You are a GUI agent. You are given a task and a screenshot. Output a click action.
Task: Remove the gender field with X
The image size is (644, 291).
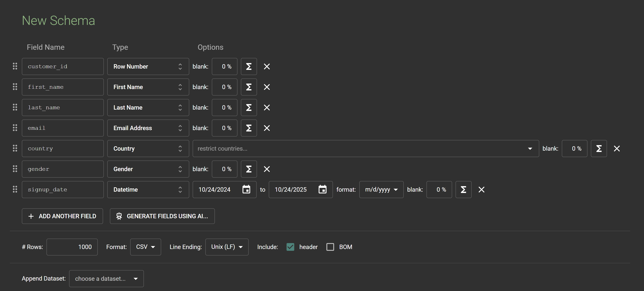pos(267,169)
